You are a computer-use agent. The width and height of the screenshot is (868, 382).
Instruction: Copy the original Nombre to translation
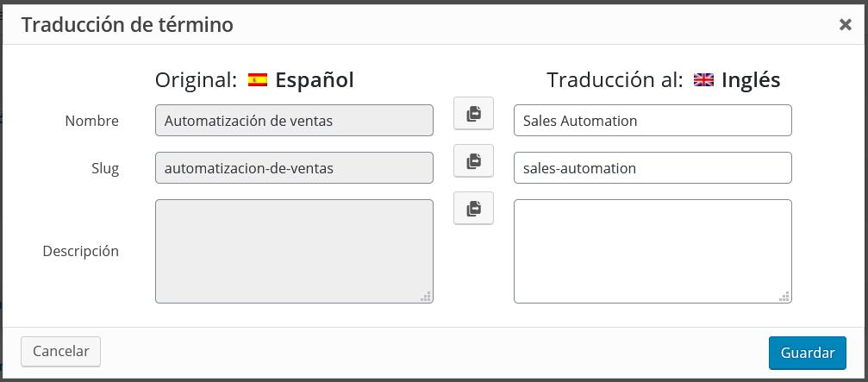pos(473,114)
